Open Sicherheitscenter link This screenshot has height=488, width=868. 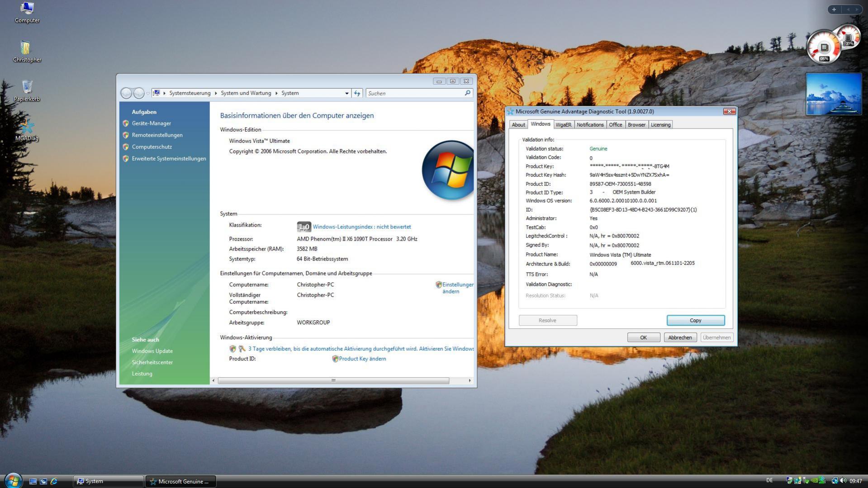point(152,362)
